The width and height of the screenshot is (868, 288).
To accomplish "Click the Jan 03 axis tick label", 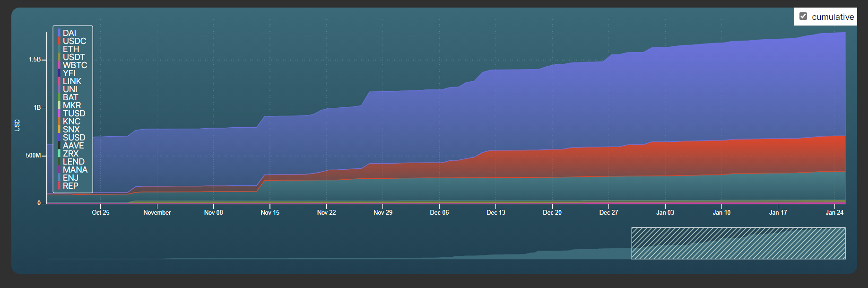I will [665, 213].
